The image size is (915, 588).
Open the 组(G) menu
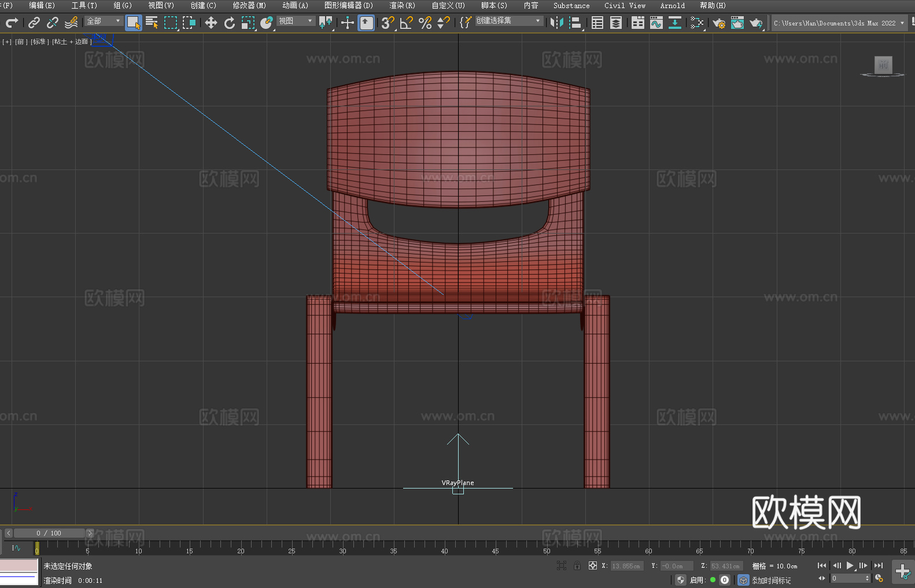(123, 5)
